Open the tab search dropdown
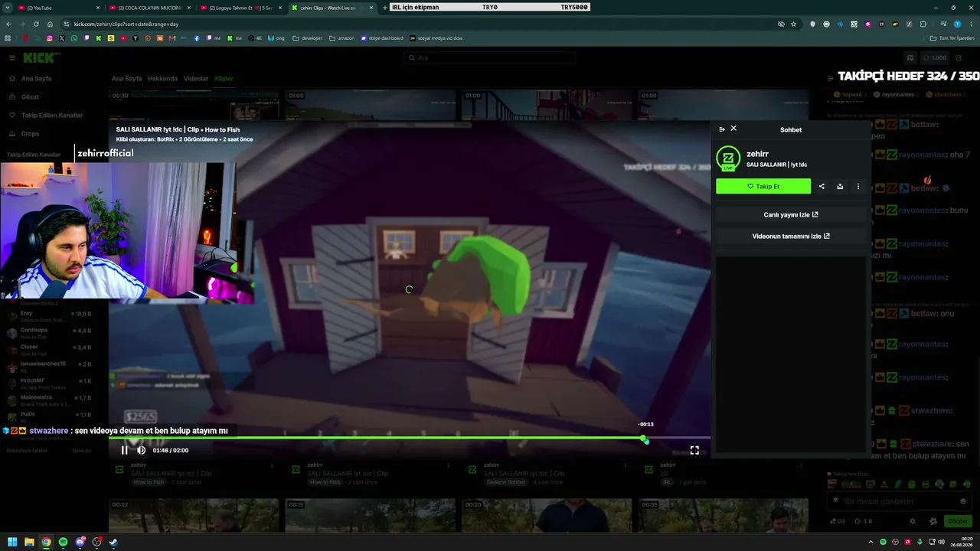Image resolution: width=980 pixels, height=551 pixels. coord(7,8)
